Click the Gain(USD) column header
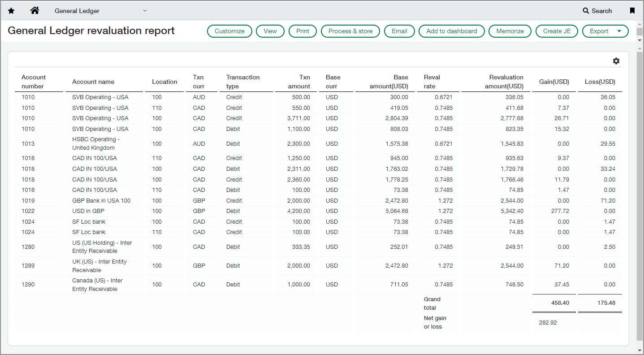The height and width of the screenshot is (355, 644). tap(554, 82)
